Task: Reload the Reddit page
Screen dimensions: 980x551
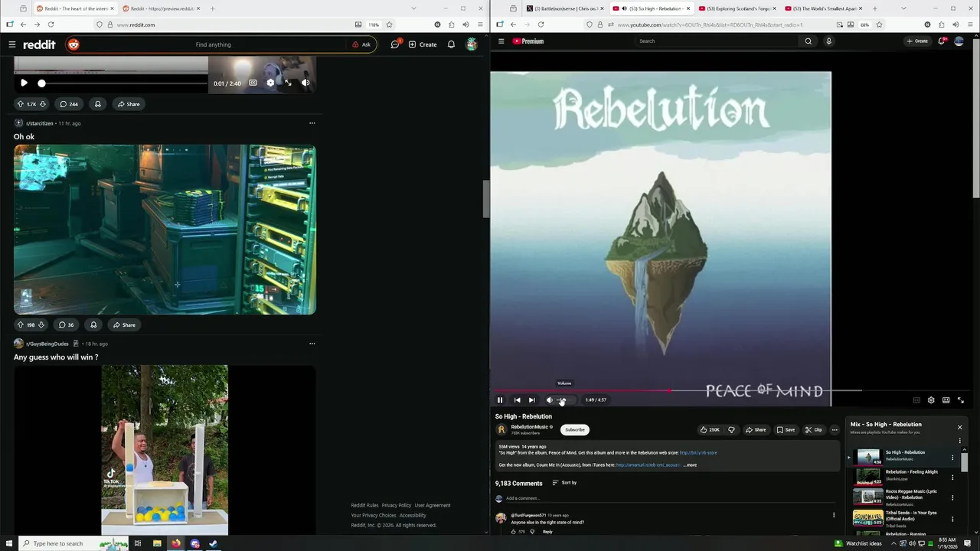Action: (x=51, y=24)
